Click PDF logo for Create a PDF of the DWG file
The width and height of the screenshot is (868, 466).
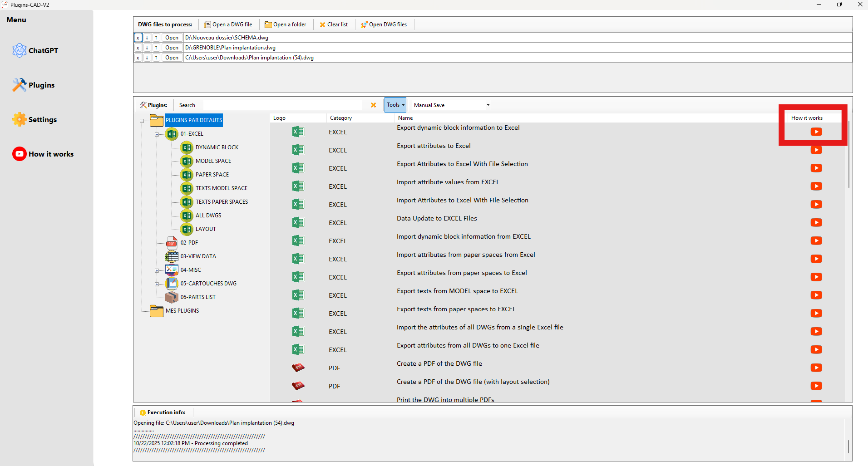298,368
